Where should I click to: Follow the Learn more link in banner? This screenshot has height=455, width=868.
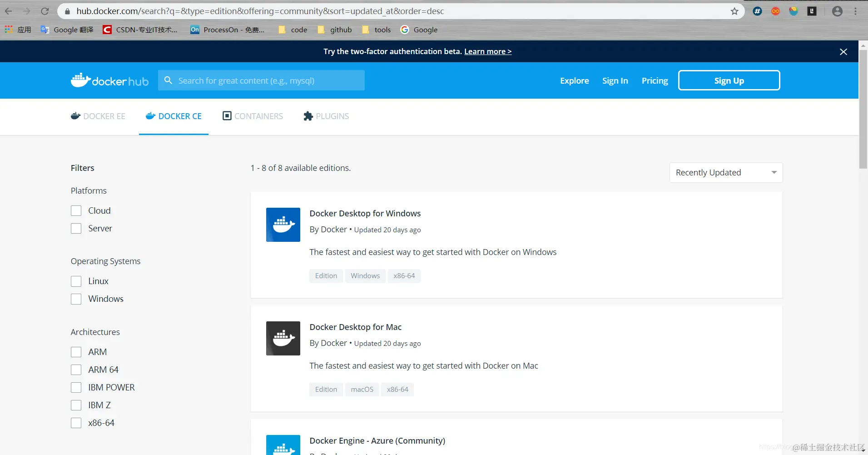tap(488, 51)
